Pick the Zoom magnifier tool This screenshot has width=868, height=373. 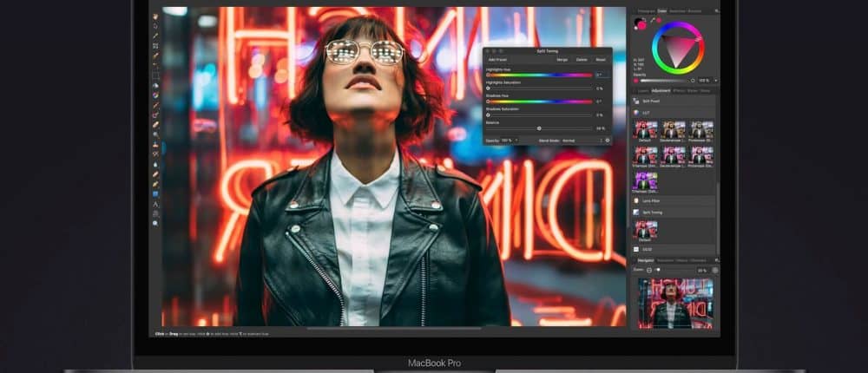[x=155, y=223]
